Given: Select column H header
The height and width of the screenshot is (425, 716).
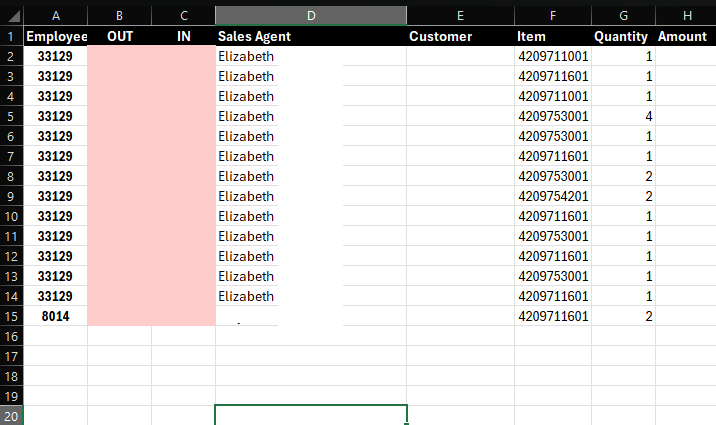Looking at the screenshot, I should (x=686, y=16).
